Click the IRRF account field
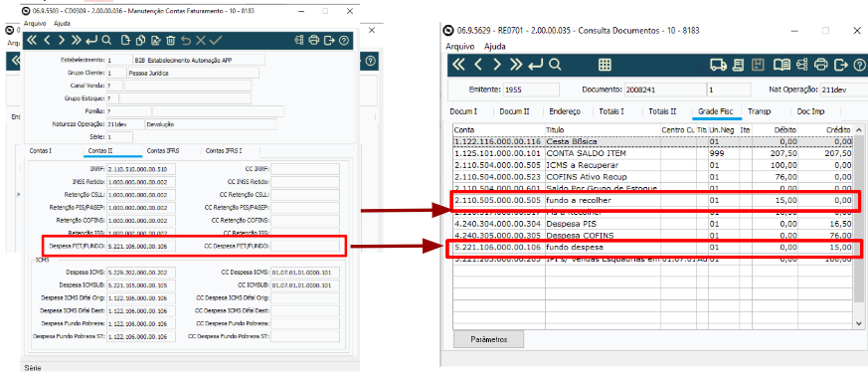Viewport: 868px width, 373px height. 140,168
